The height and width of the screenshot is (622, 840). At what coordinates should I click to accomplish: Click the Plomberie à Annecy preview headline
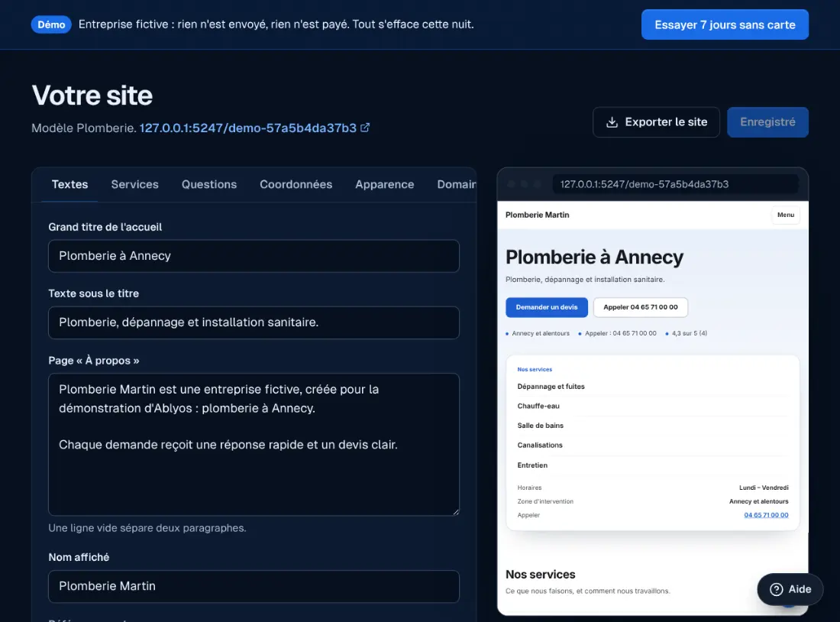pyautogui.click(x=594, y=258)
